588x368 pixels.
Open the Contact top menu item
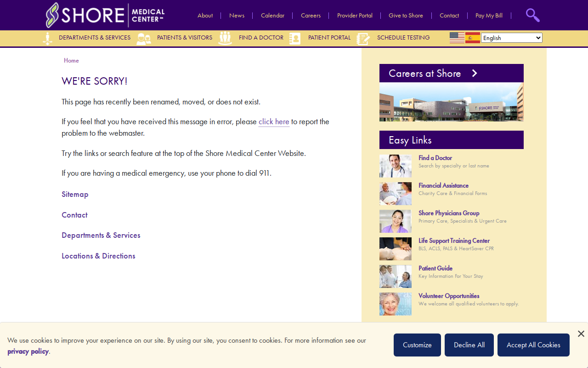coord(449,16)
